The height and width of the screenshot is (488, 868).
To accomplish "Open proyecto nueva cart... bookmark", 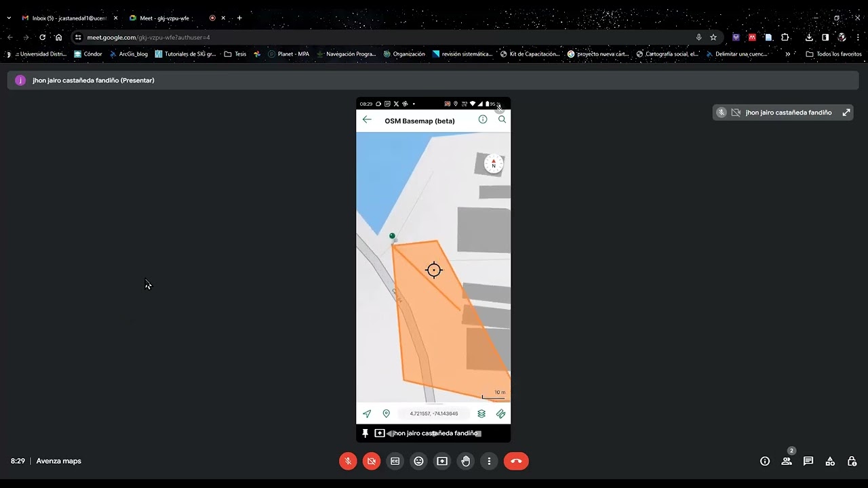I will click(598, 54).
